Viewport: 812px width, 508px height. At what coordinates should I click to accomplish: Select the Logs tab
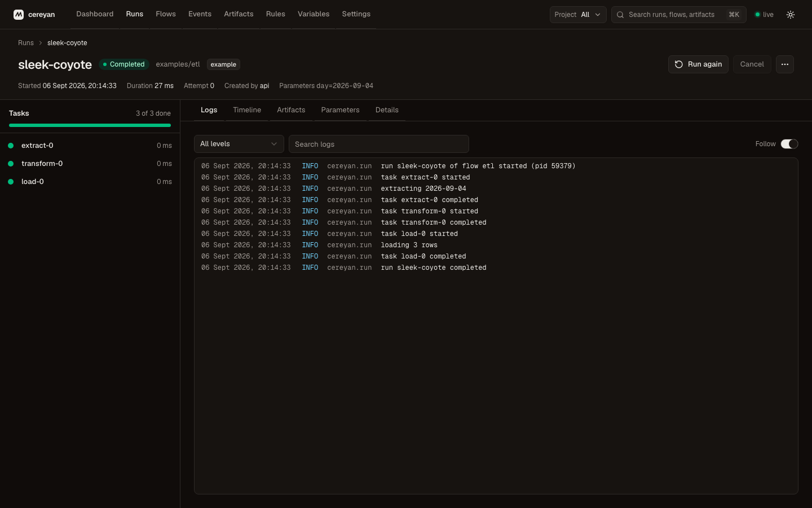[x=209, y=110]
